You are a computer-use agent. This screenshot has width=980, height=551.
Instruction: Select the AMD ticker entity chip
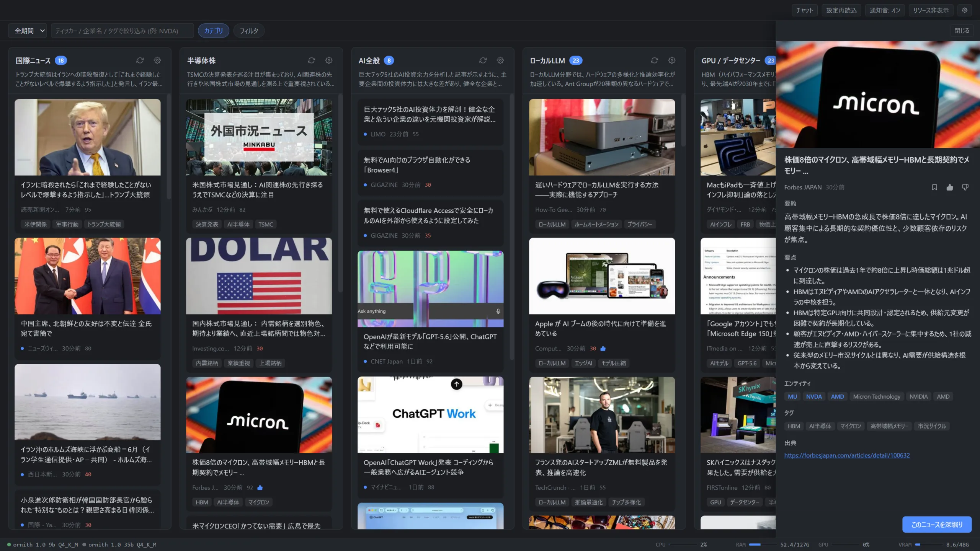(x=837, y=397)
